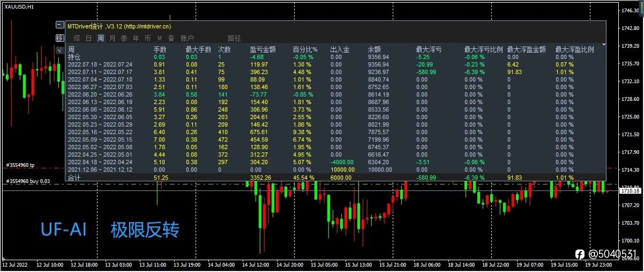644x272 pixels.
Task: Click the -4000.00 withdrawal cell
Action: tap(341, 162)
